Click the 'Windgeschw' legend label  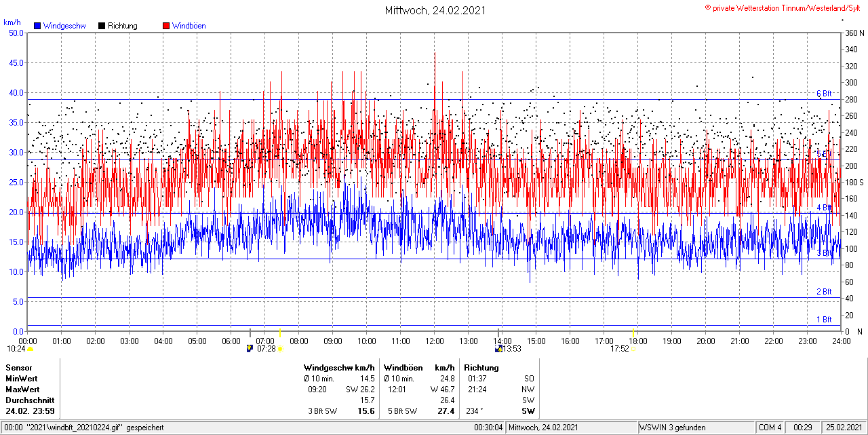point(64,26)
